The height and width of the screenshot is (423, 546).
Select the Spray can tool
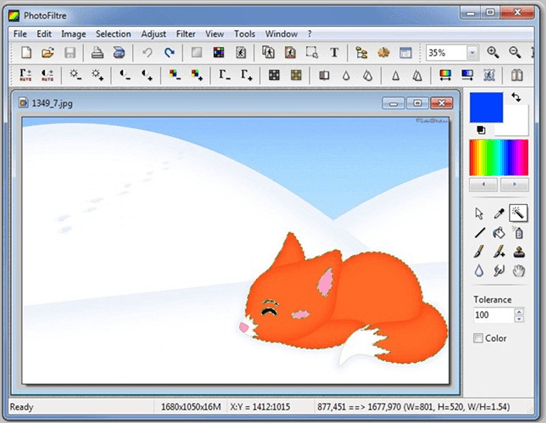pos(518,233)
